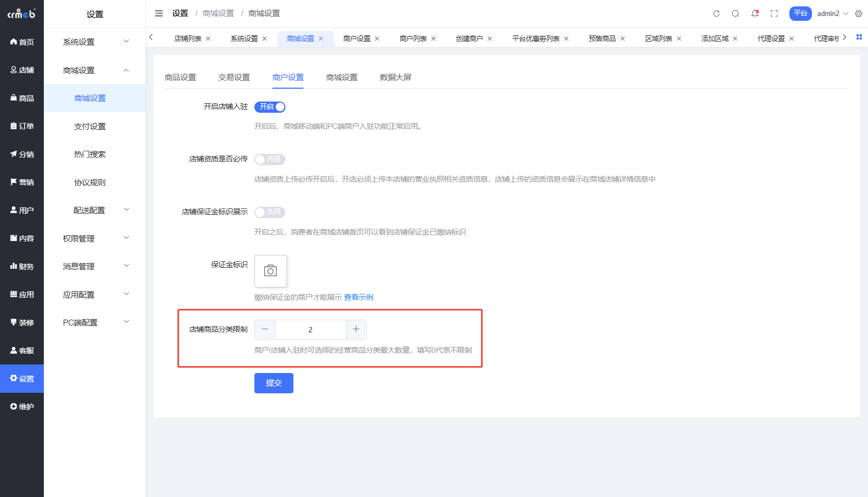
Task: Toggle fullscreen mode icon
Action: pos(774,13)
